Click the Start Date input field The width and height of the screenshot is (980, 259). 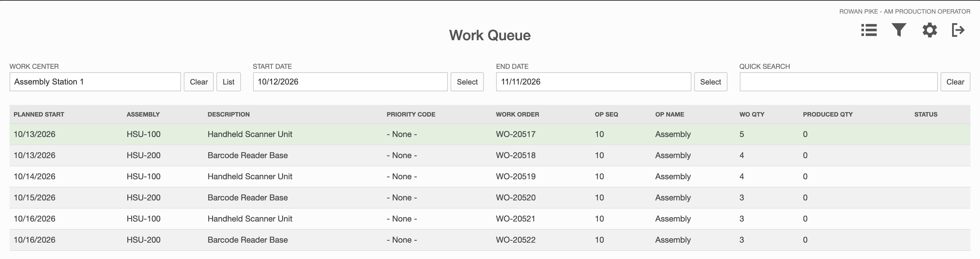(x=350, y=82)
